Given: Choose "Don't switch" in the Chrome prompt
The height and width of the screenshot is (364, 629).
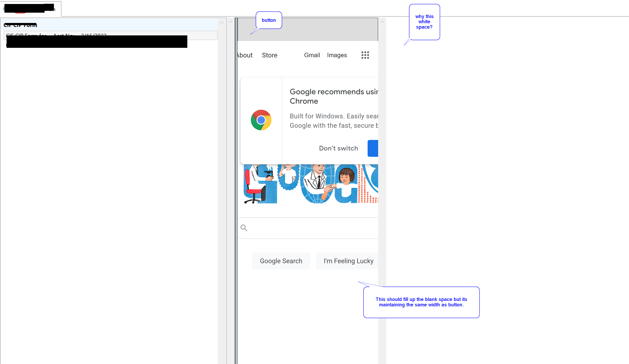Looking at the screenshot, I should tap(339, 148).
